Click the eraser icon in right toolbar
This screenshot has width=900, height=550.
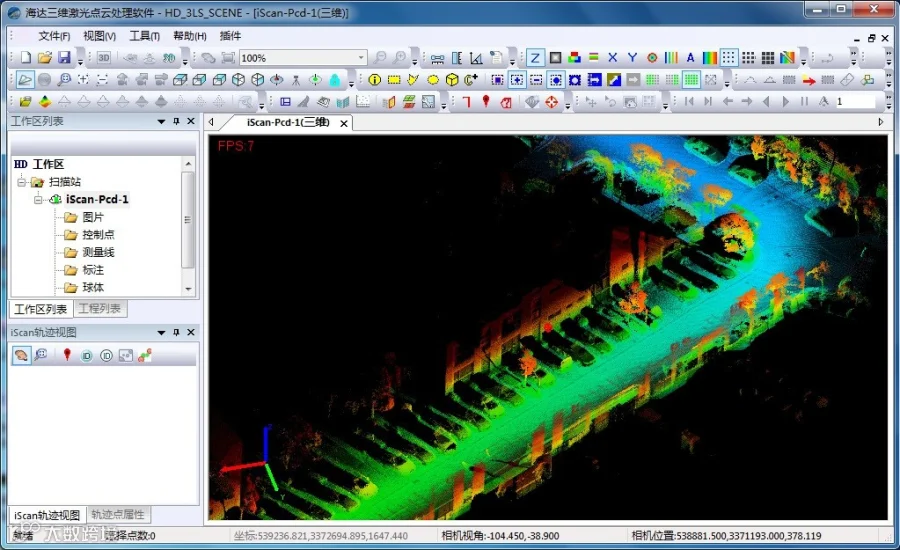tap(848, 80)
